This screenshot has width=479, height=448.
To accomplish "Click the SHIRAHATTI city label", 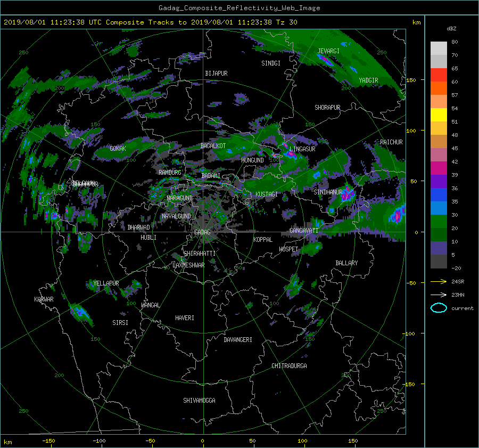I will [x=200, y=254].
